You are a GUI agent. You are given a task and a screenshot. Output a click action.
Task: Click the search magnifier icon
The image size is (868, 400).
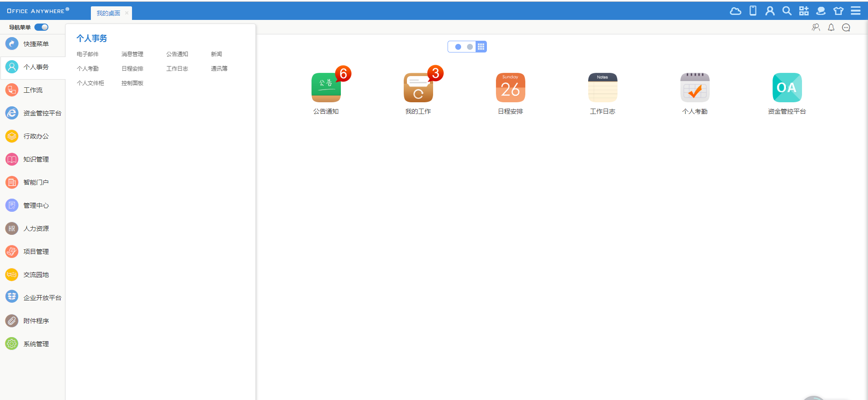(x=787, y=11)
